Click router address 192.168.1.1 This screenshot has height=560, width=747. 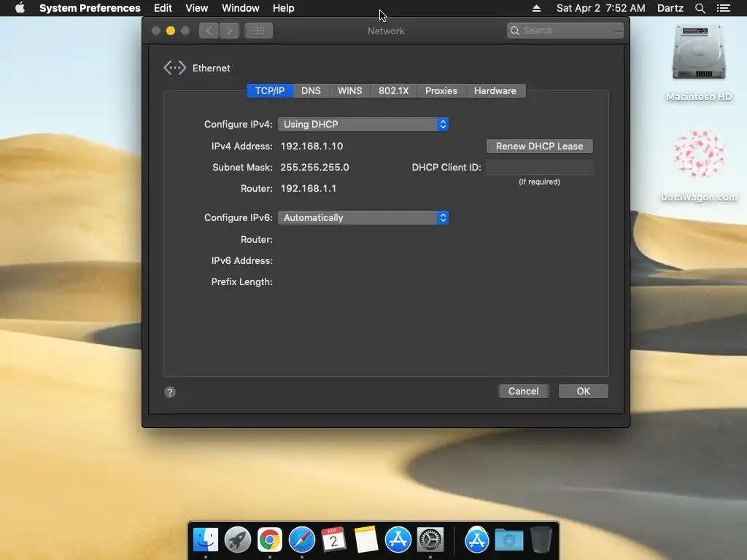click(x=309, y=188)
